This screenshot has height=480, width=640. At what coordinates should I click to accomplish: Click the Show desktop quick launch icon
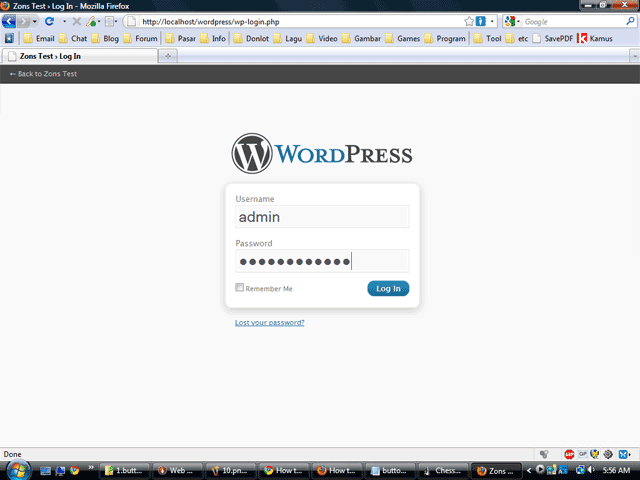pos(45,471)
